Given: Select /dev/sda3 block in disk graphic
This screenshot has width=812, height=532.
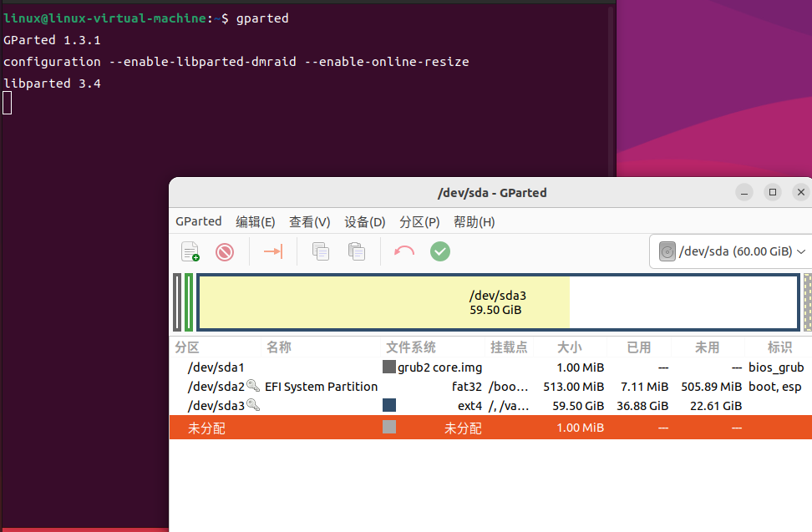Looking at the screenshot, I should [x=498, y=302].
